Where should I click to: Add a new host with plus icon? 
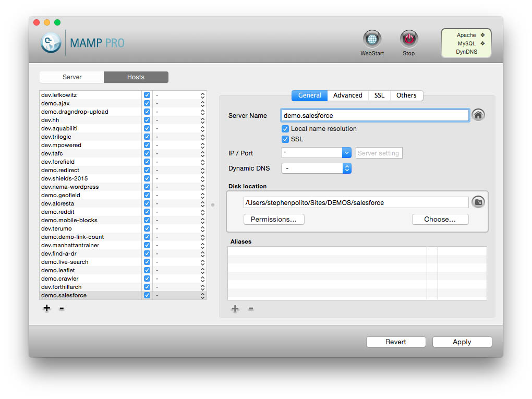tap(47, 308)
